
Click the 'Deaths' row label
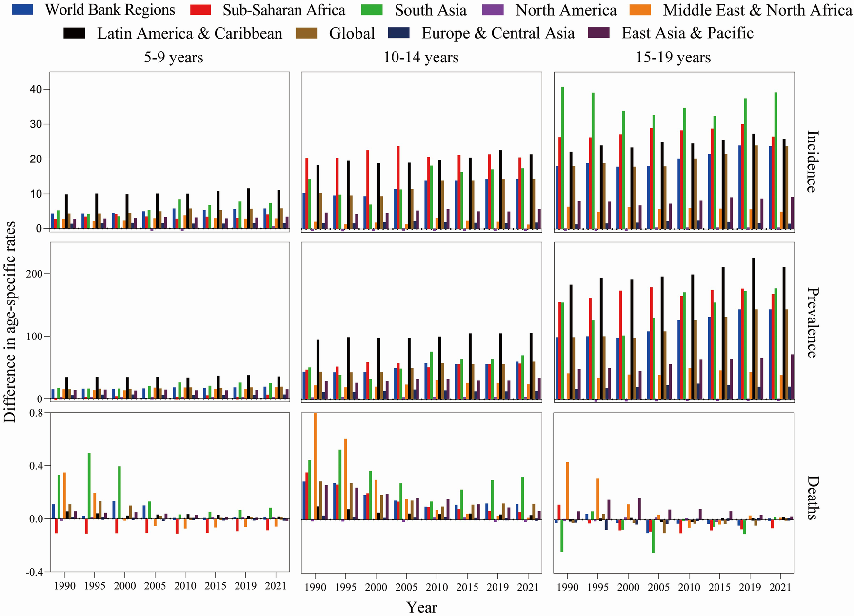click(811, 497)
